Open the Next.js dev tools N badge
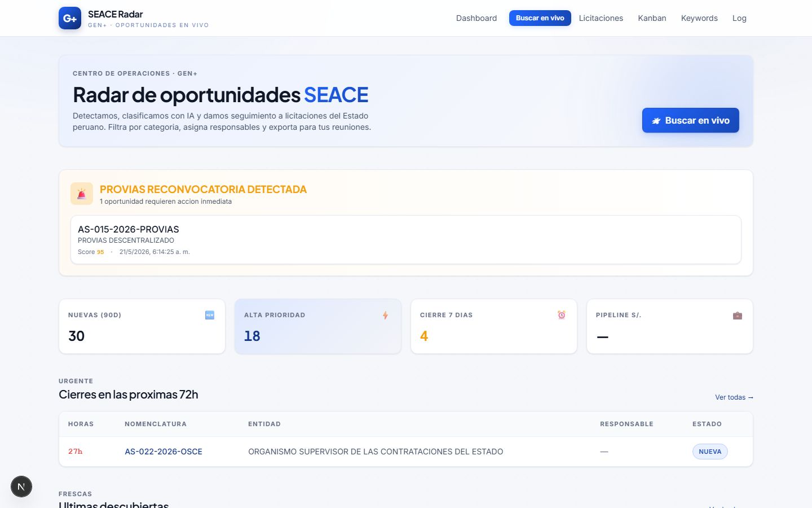The image size is (812, 508). 21,487
